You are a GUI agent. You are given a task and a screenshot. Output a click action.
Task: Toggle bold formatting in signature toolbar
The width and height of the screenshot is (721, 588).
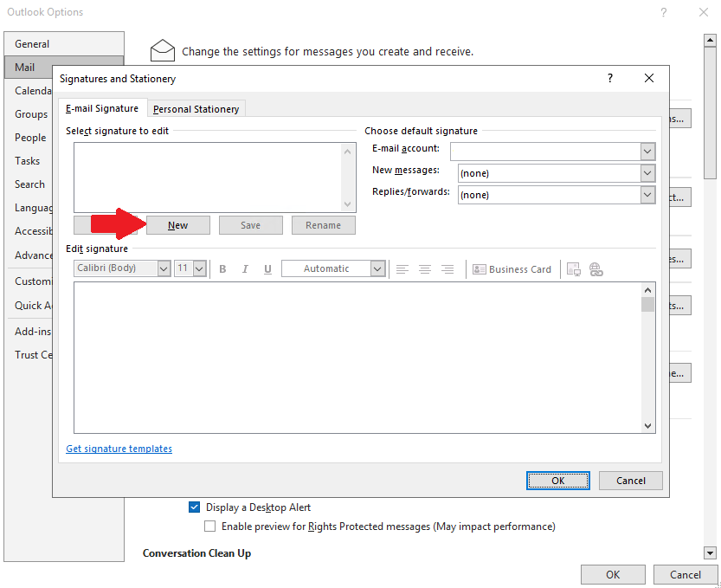(222, 269)
